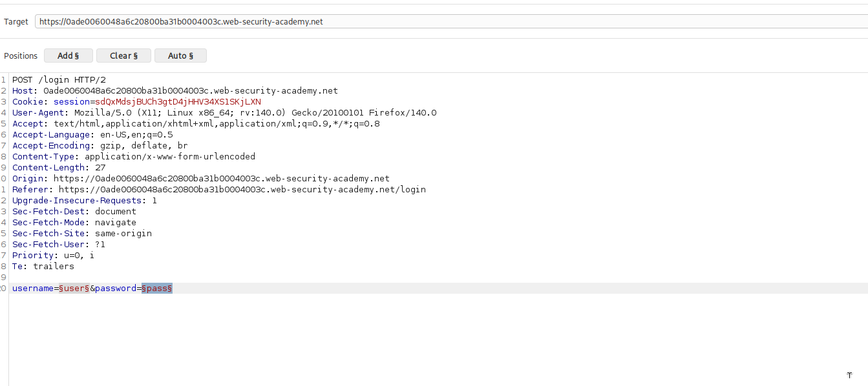This screenshot has height=386, width=868.
Task: Click the Accept-Language header line
Action: [x=92, y=135]
